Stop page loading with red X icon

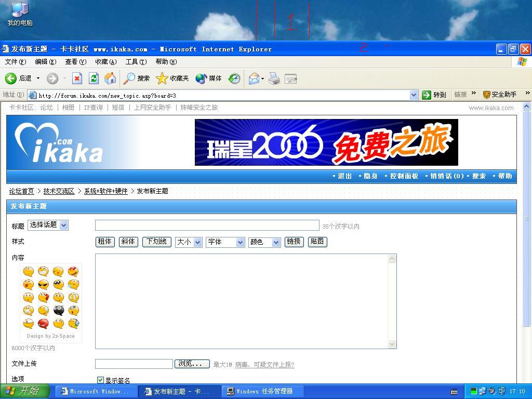77,78
